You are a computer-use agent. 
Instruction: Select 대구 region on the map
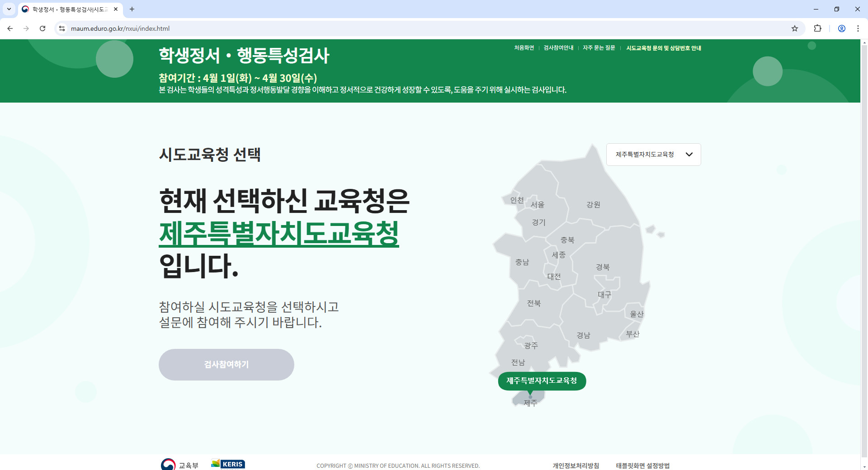coord(604,295)
